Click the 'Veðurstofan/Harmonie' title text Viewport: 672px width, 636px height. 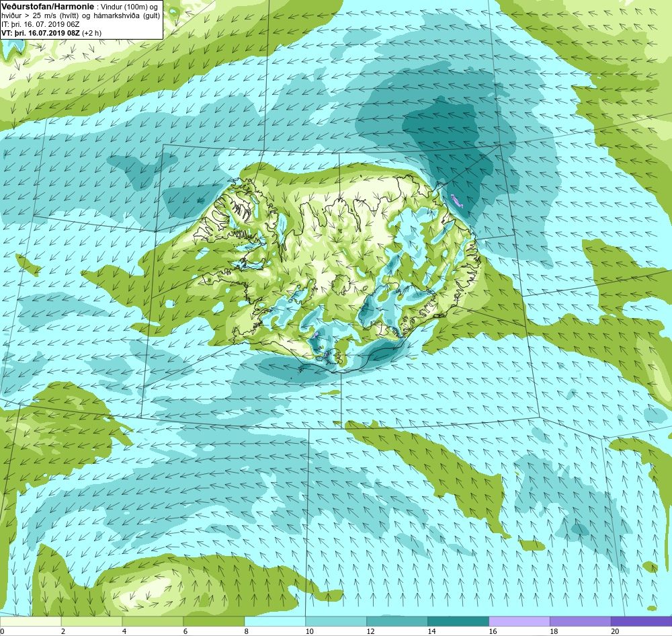[48, 7]
